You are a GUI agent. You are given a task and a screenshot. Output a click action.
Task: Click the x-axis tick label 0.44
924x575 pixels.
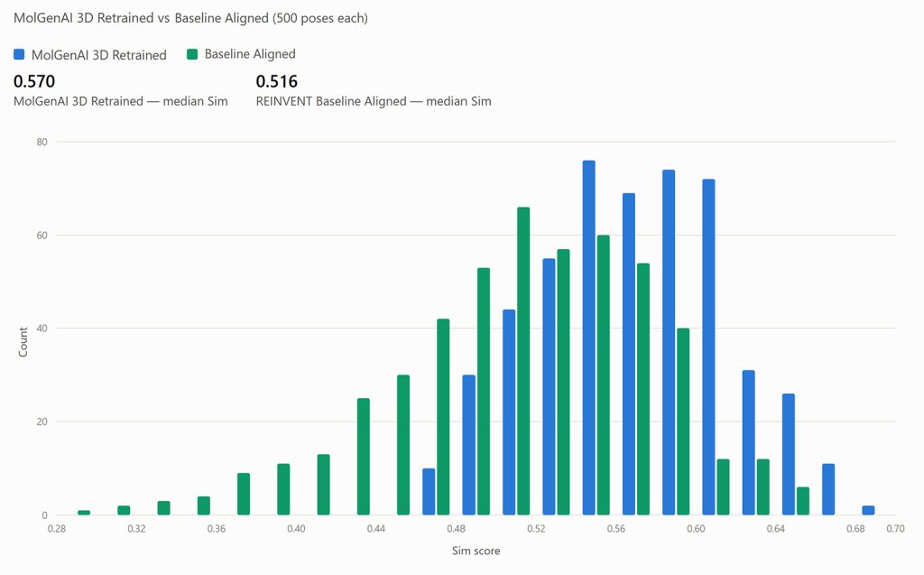[x=376, y=528]
